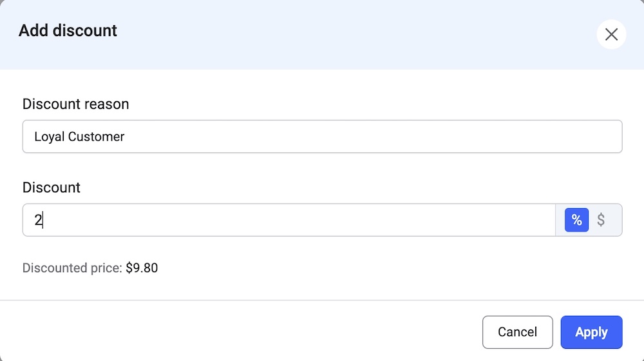This screenshot has width=644, height=361.
Task: Click empty area right of Loyal Customer text
Action: [386, 137]
